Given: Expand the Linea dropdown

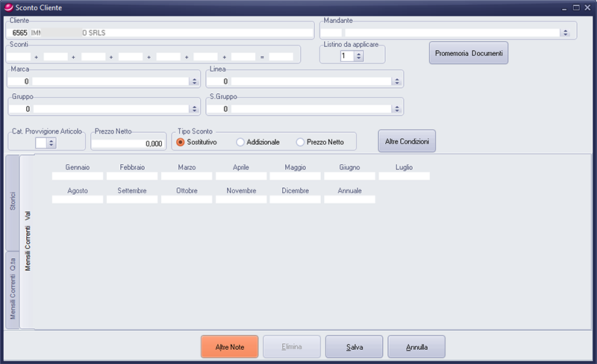Looking at the screenshot, I should tap(398, 81).
